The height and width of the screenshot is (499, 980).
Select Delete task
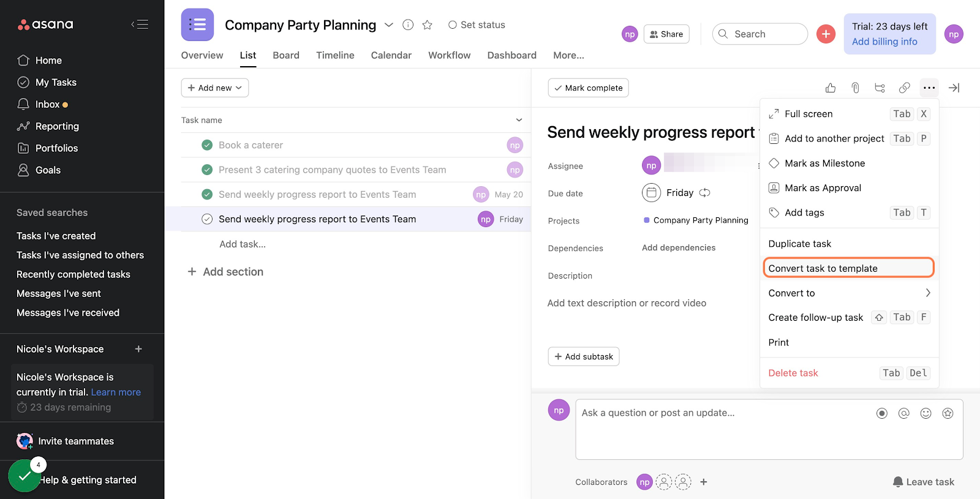(850, 373)
